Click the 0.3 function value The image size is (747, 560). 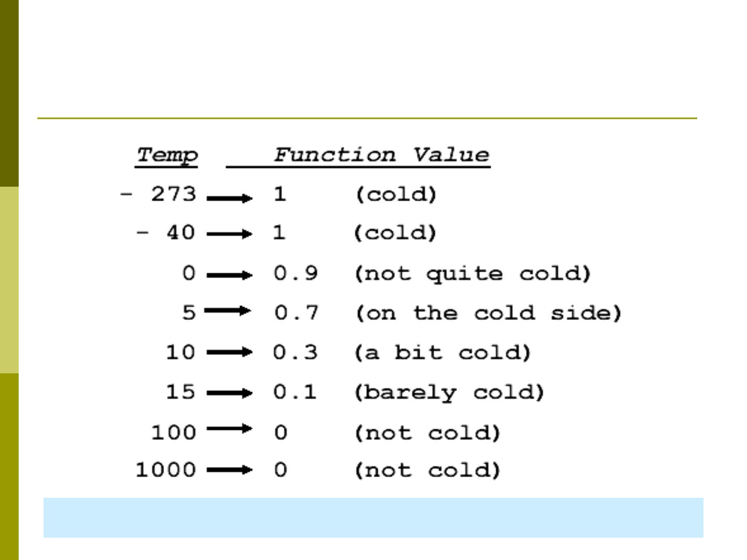(x=295, y=353)
